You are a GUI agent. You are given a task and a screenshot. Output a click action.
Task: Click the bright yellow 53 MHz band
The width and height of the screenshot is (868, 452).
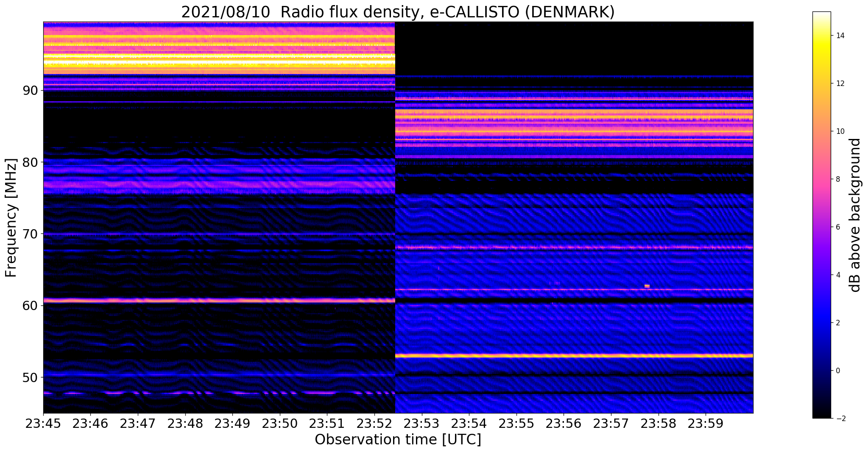pyautogui.click(x=574, y=356)
